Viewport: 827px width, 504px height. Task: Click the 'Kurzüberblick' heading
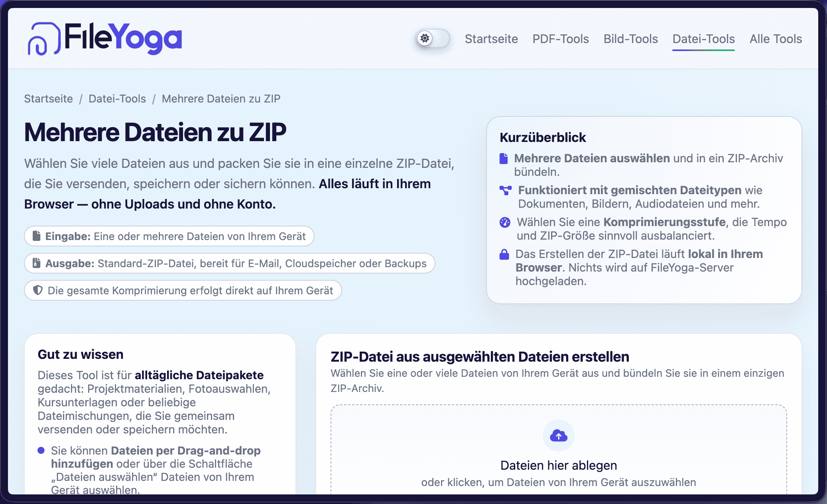[543, 138]
